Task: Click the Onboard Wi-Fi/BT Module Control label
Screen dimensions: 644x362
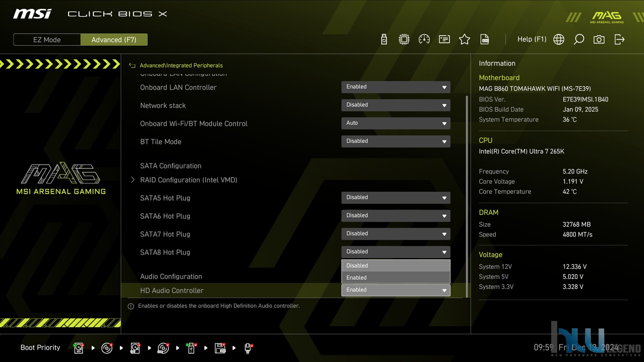Action: click(x=194, y=124)
